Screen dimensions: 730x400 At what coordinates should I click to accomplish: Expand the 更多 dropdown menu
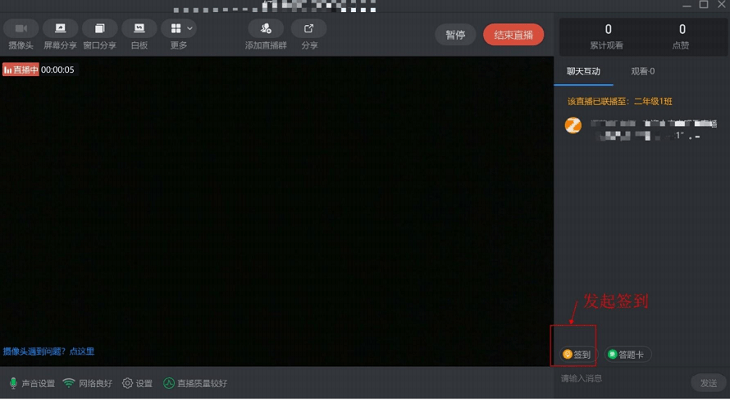click(x=179, y=29)
